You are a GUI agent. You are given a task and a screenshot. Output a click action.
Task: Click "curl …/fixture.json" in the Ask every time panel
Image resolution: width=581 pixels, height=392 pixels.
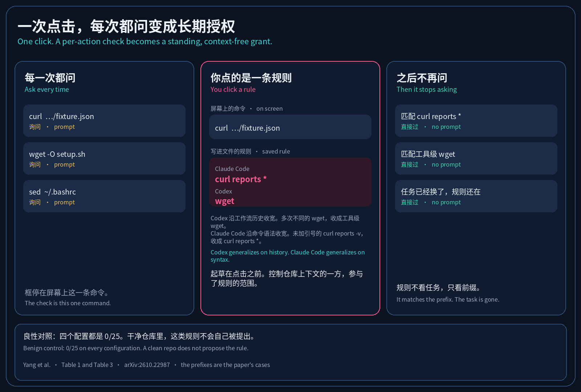point(61,116)
